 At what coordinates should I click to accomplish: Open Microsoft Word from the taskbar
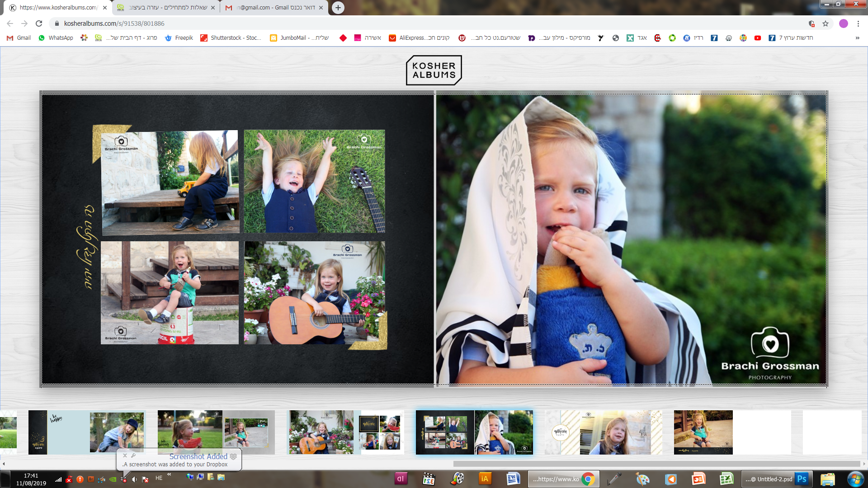click(513, 479)
